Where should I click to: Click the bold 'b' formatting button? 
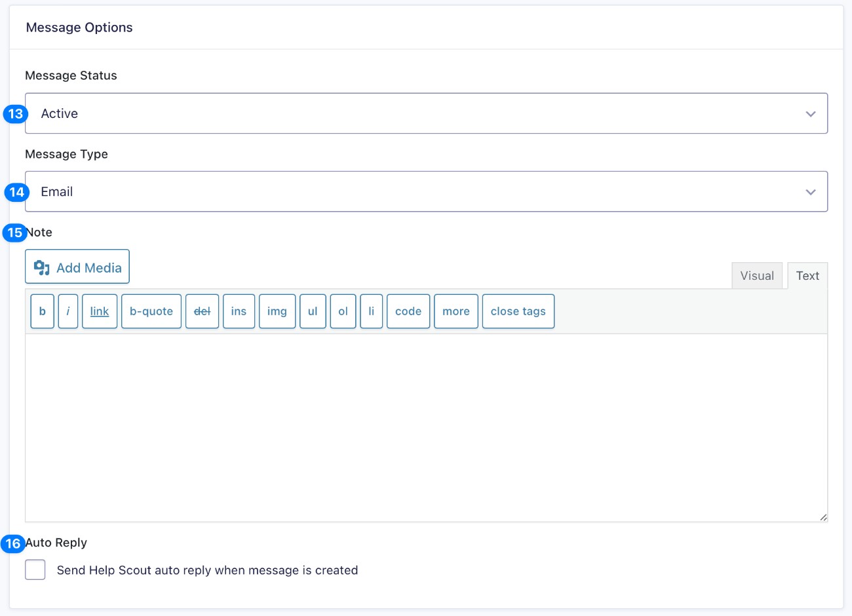click(42, 311)
